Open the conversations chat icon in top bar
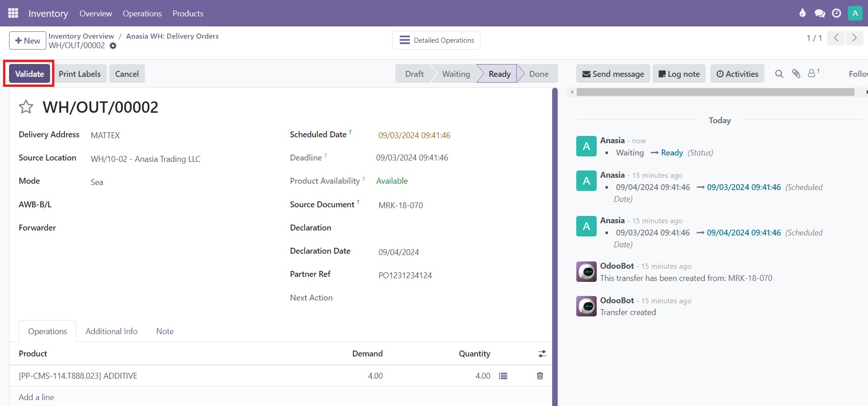This screenshot has height=406, width=868. (x=820, y=13)
